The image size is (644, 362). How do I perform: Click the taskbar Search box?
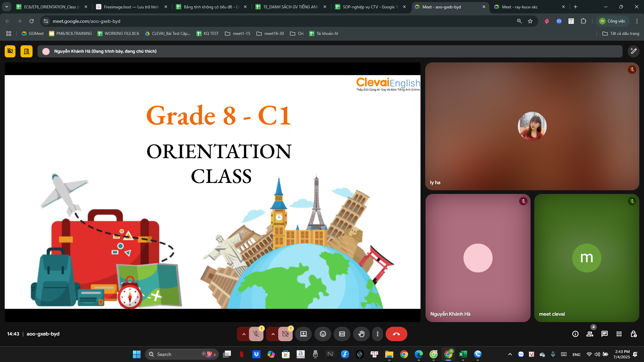tap(182, 354)
